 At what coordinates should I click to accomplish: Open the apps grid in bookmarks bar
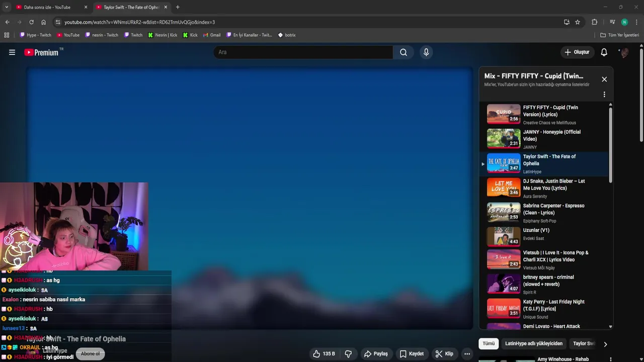pos(7,35)
